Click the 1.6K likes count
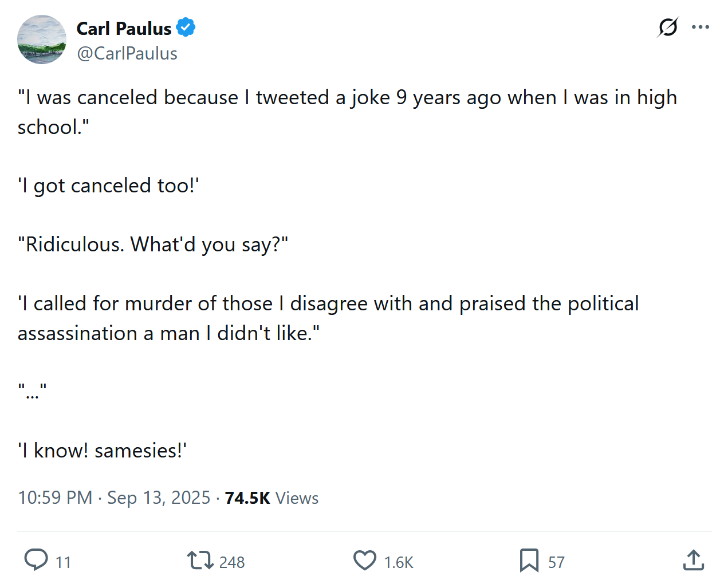The height and width of the screenshot is (584, 728). [x=399, y=562]
